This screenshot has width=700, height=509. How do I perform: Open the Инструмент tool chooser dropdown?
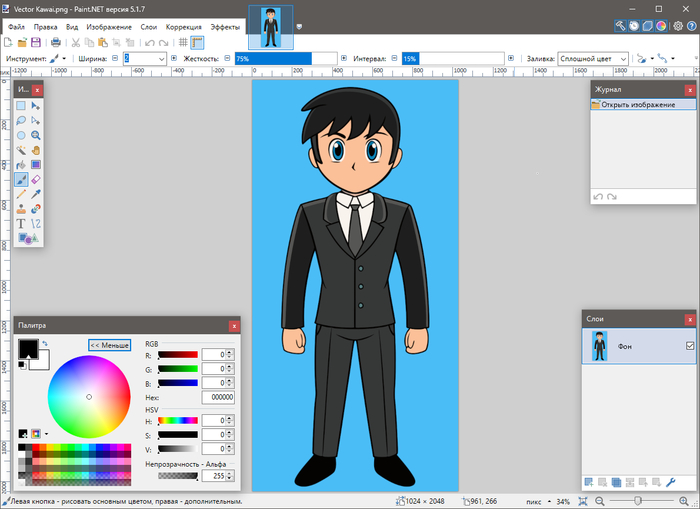56,59
